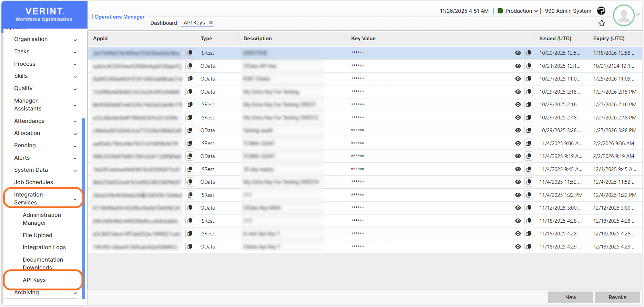The image size is (644, 307).
Task: Open the Production environment dropdown
Action: click(518, 11)
